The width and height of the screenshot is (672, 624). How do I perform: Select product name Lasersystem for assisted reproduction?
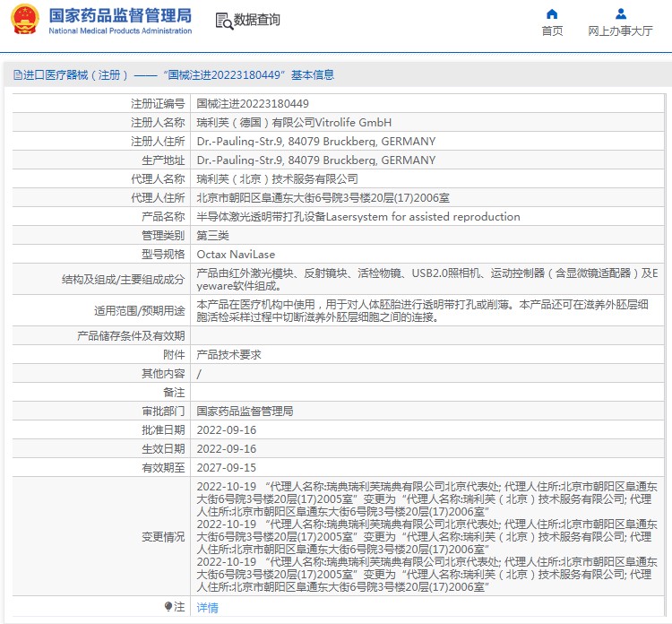point(358,217)
